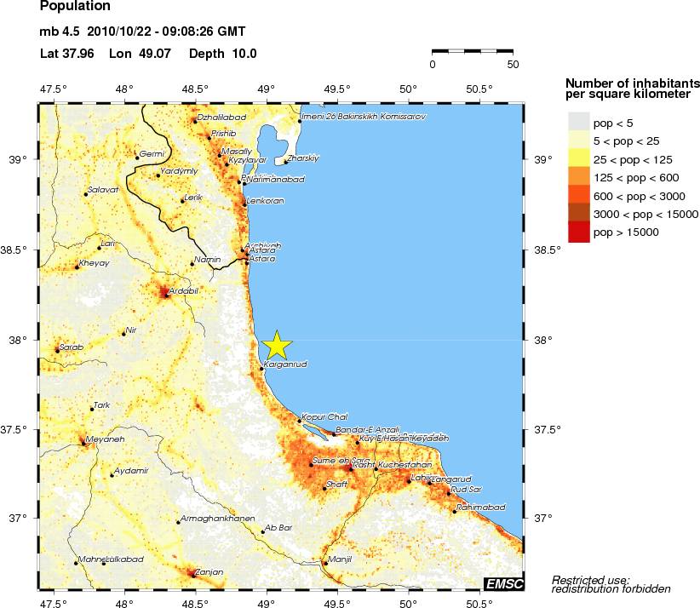The width and height of the screenshot is (700, 608).
Task: Click the '25 < pop < 125' yellow swatch
Action: (x=577, y=160)
